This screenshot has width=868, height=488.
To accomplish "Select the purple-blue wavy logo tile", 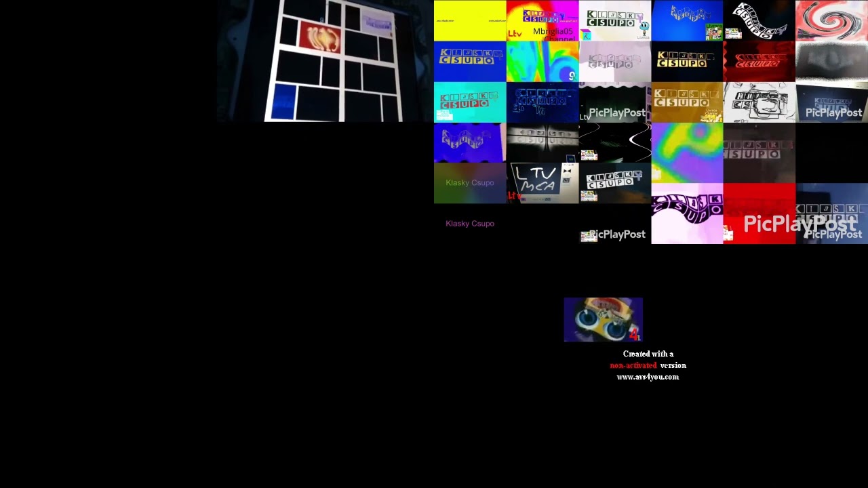I will (470, 142).
